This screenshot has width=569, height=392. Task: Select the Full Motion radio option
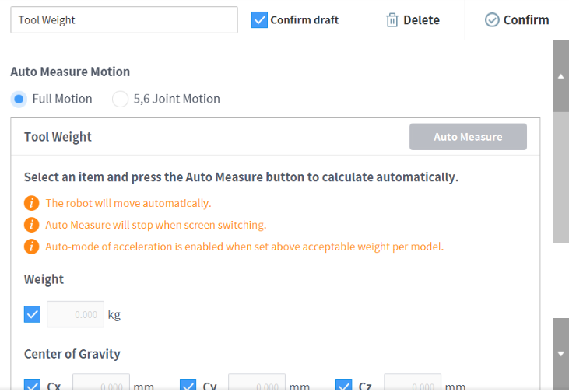19,99
